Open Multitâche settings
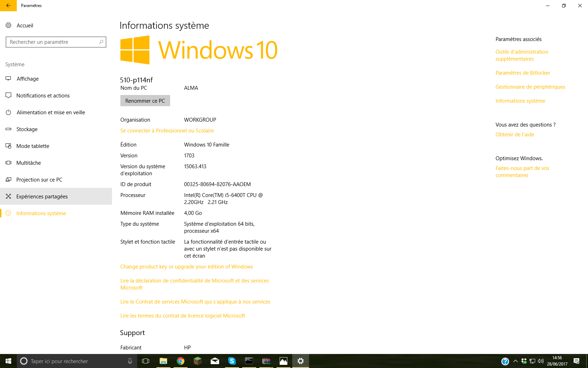 (x=56, y=163)
